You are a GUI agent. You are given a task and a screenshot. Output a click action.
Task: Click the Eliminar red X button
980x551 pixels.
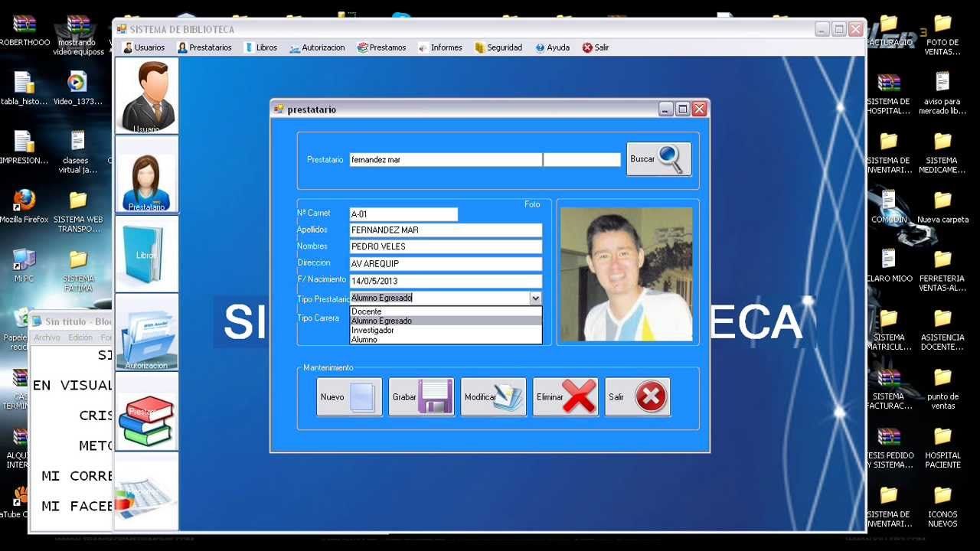566,397
